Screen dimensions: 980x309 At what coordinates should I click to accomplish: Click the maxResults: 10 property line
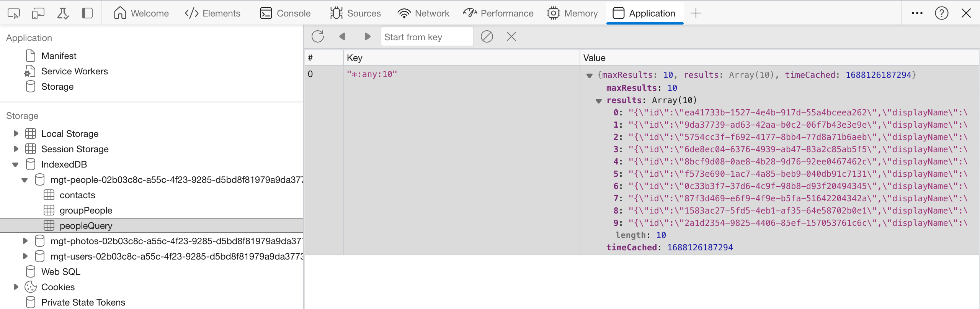pyautogui.click(x=642, y=88)
